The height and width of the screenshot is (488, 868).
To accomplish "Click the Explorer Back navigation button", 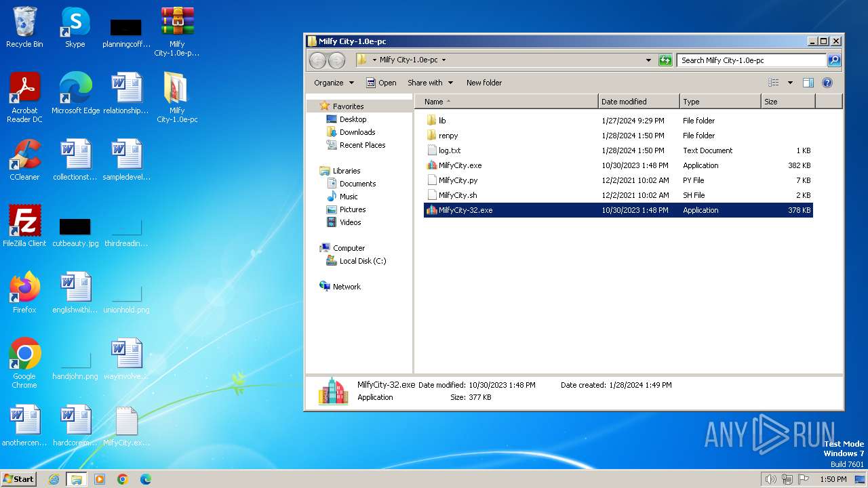I will tap(317, 60).
